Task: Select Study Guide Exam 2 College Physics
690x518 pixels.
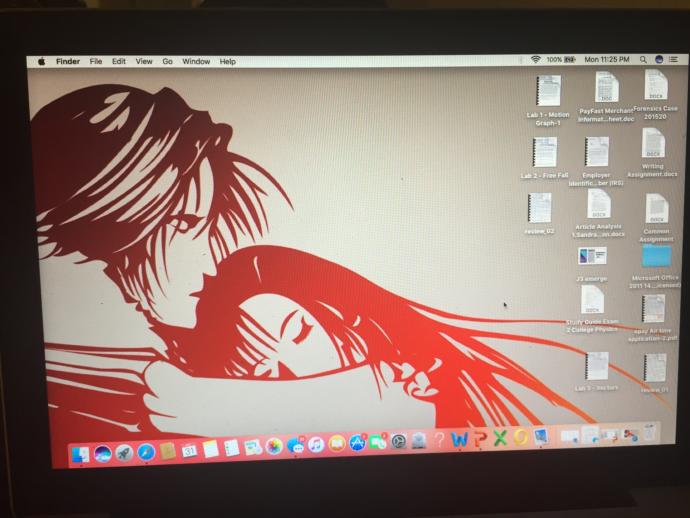Action: point(592,309)
